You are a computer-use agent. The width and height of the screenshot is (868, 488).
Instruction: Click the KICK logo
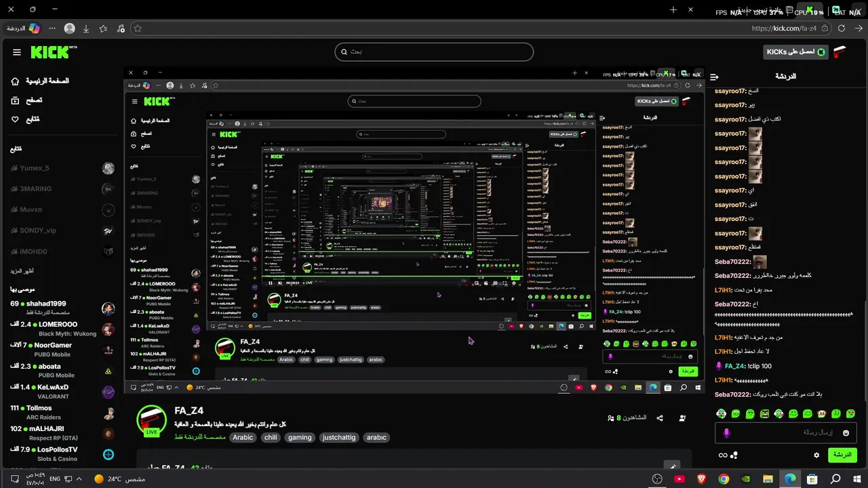pyautogui.click(x=54, y=52)
